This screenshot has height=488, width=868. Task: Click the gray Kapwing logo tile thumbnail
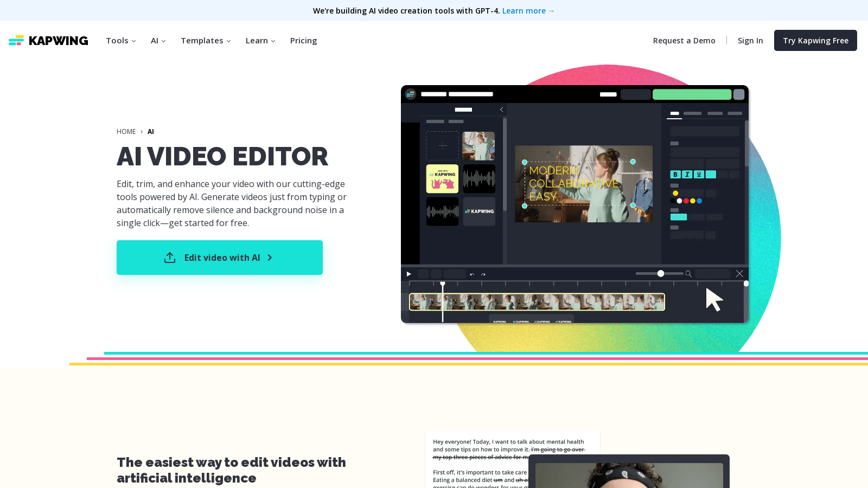[x=479, y=211]
